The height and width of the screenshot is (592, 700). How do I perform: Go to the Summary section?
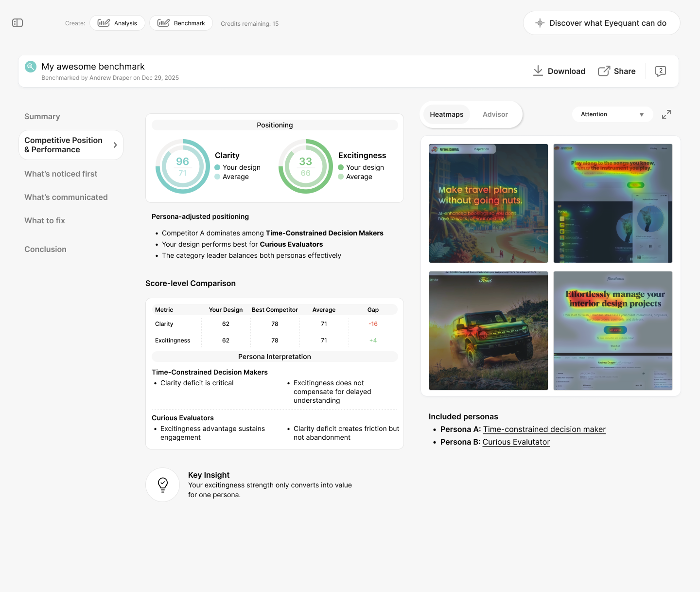click(42, 117)
